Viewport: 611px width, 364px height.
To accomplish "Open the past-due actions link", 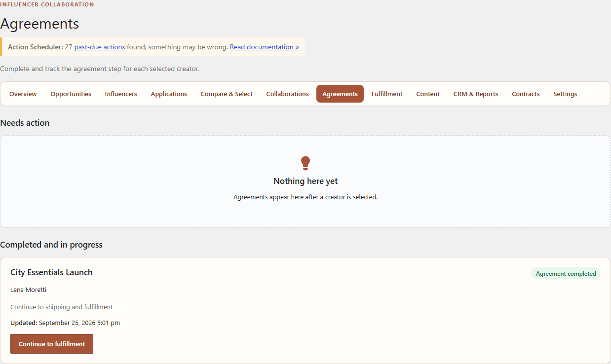I will (100, 47).
